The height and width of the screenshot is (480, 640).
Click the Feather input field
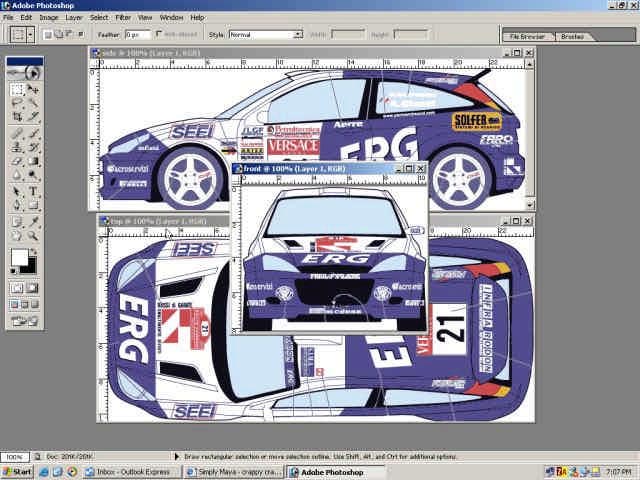pos(138,34)
